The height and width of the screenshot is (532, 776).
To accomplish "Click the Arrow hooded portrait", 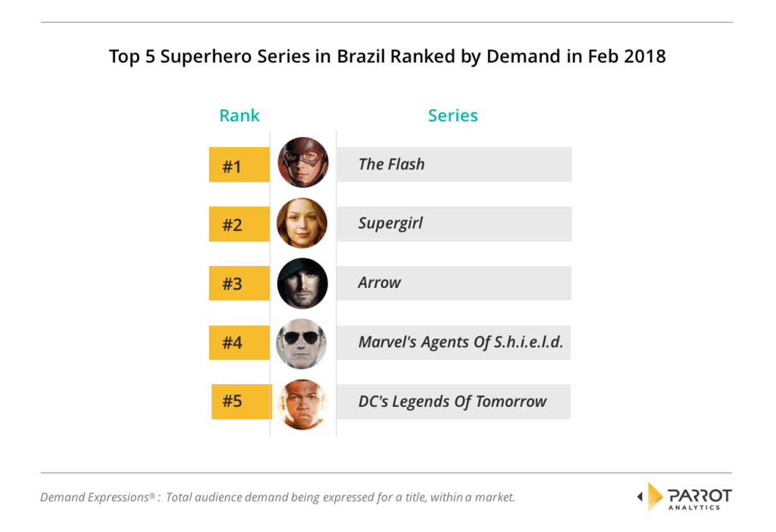I will (302, 283).
